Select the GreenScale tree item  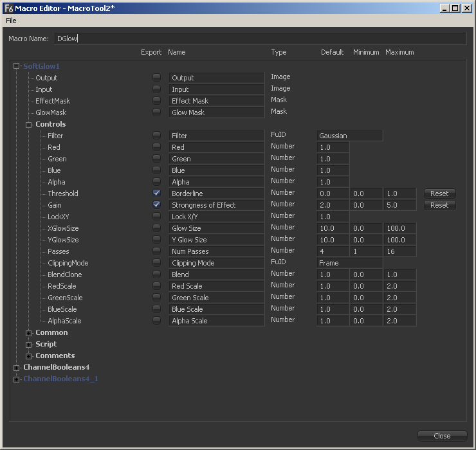pyautogui.click(x=65, y=298)
